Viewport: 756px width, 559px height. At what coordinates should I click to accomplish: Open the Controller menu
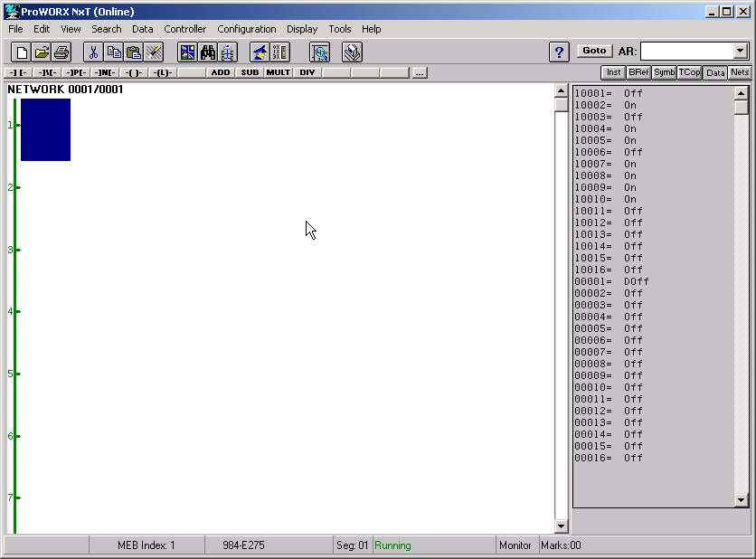[x=184, y=29]
